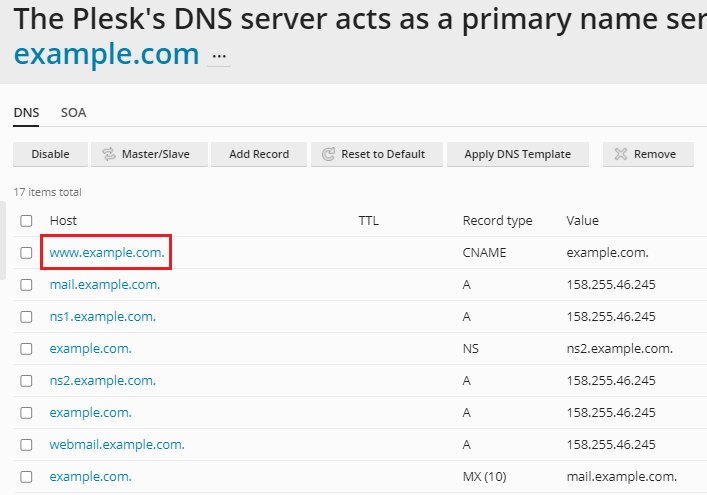Screen dimensions: 707x495
Task: Switch to the SOA tab
Action: coord(73,113)
